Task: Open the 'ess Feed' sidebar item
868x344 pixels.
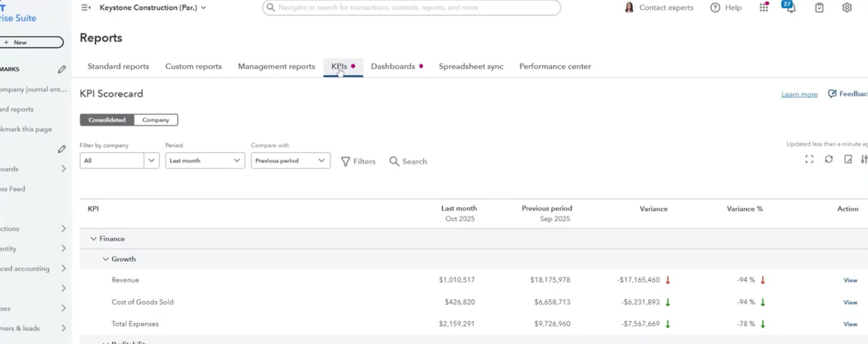Action: [12, 189]
